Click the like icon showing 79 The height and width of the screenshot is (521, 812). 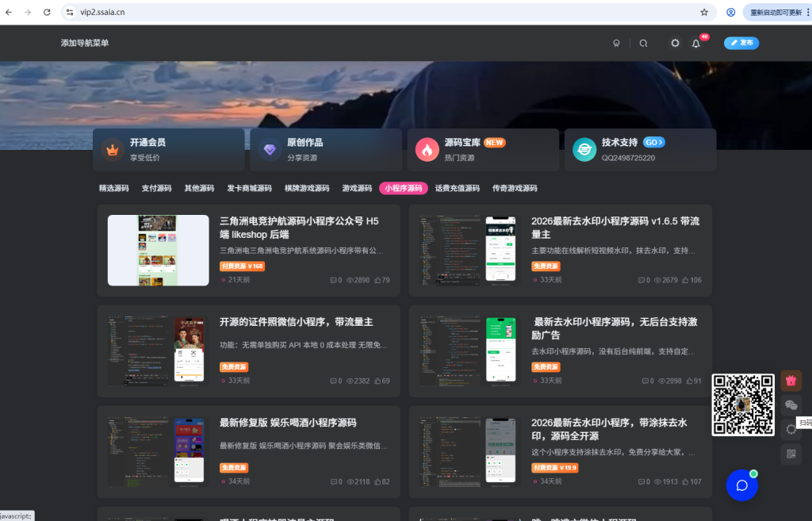pos(378,280)
